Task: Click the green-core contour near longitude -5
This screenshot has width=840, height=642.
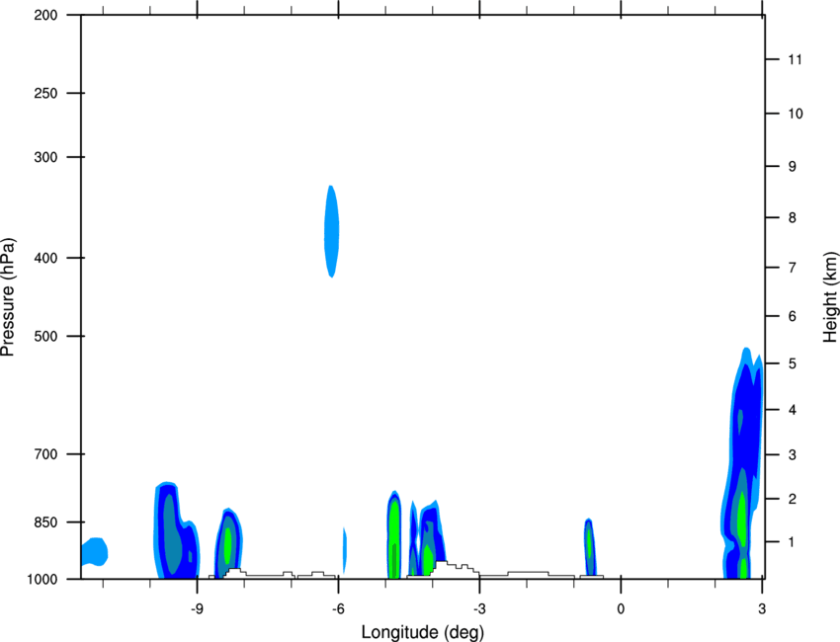Action: pos(393,534)
